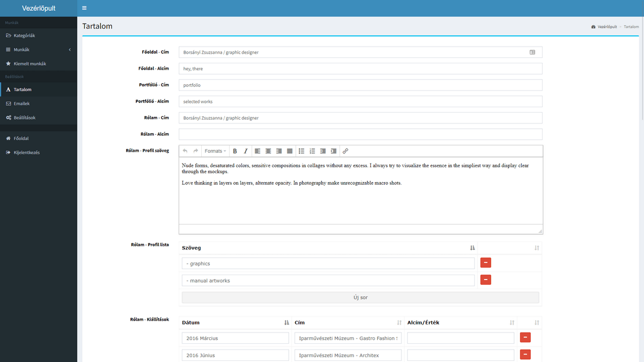Click the Rólam - Alcím input field
This screenshot has height=362, width=644.
pyautogui.click(x=360, y=134)
